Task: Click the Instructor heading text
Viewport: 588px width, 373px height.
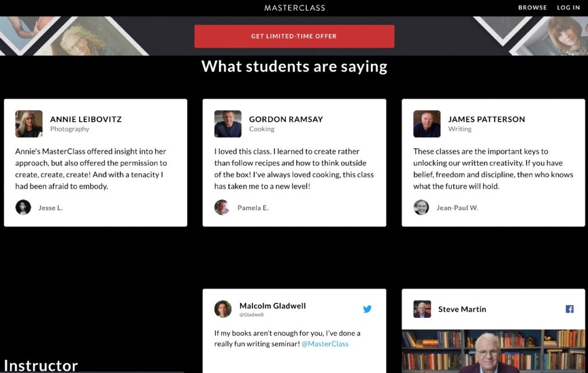Action: click(40, 365)
